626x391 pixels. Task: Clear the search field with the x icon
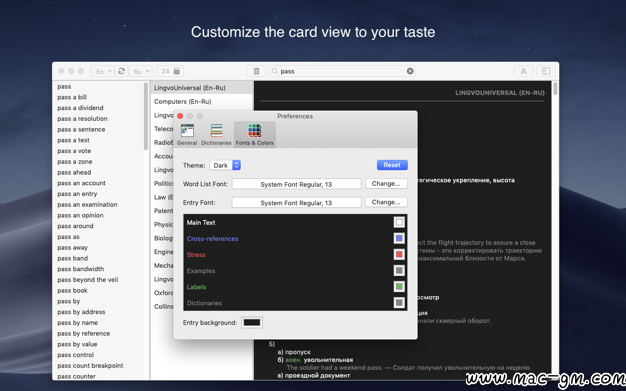tap(410, 71)
